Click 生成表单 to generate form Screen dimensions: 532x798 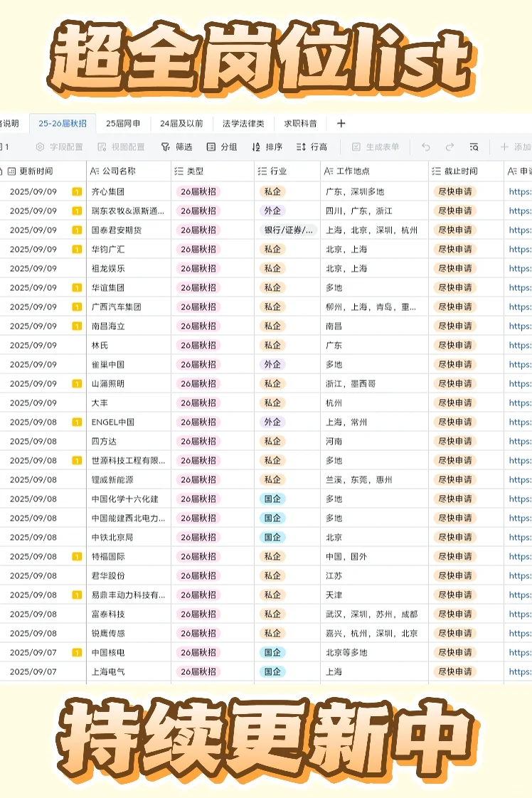tap(376, 147)
